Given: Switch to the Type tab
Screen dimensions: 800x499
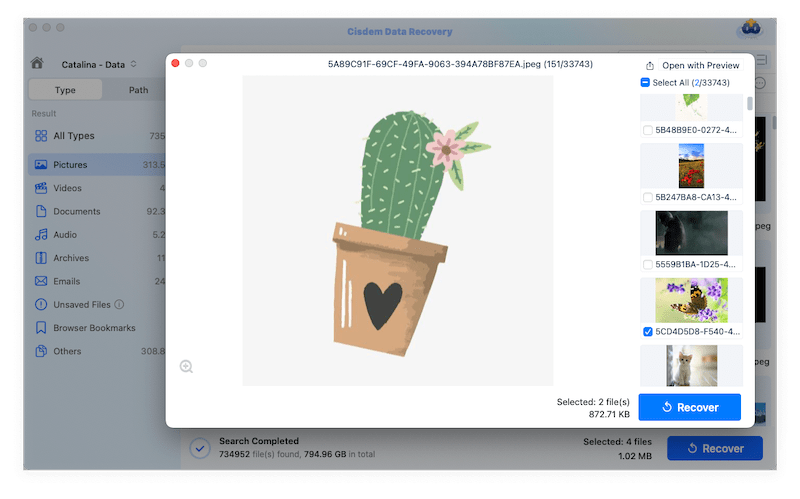Looking at the screenshot, I should pos(65,90).
